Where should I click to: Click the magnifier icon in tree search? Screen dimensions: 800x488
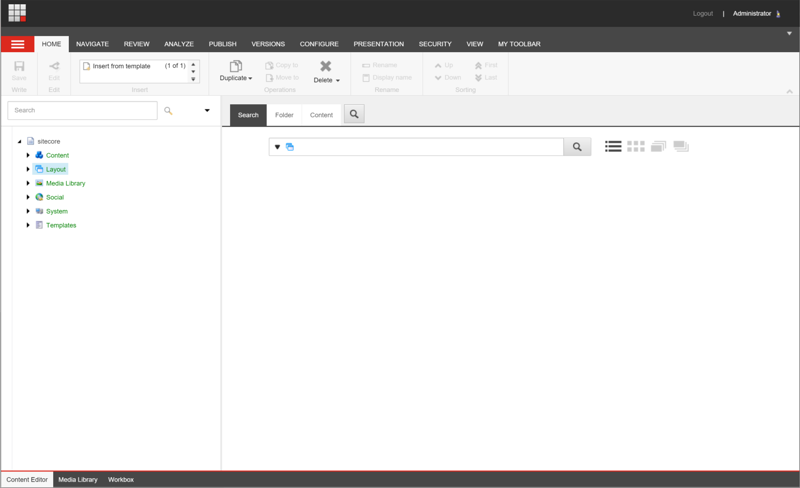click(168, 111)
